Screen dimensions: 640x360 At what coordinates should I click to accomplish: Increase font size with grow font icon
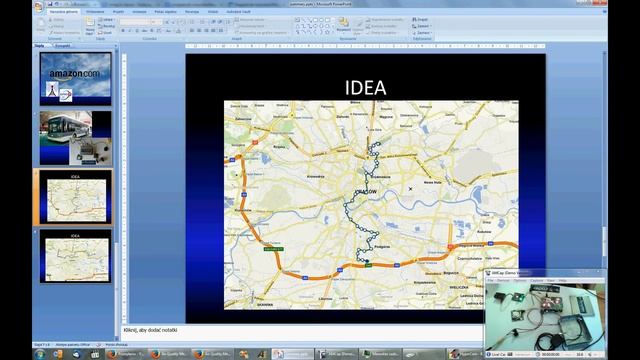[x=167, y=22]
